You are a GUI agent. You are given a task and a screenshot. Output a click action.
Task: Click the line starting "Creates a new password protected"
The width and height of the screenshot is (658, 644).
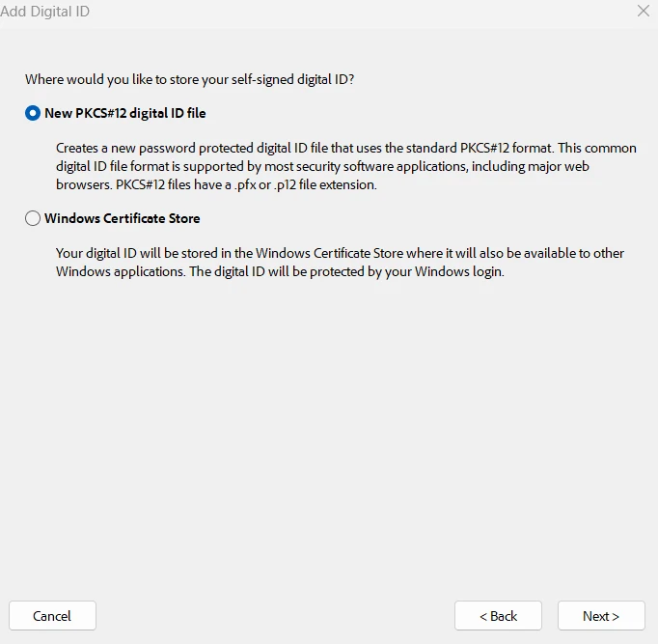[x=345, y=148]
